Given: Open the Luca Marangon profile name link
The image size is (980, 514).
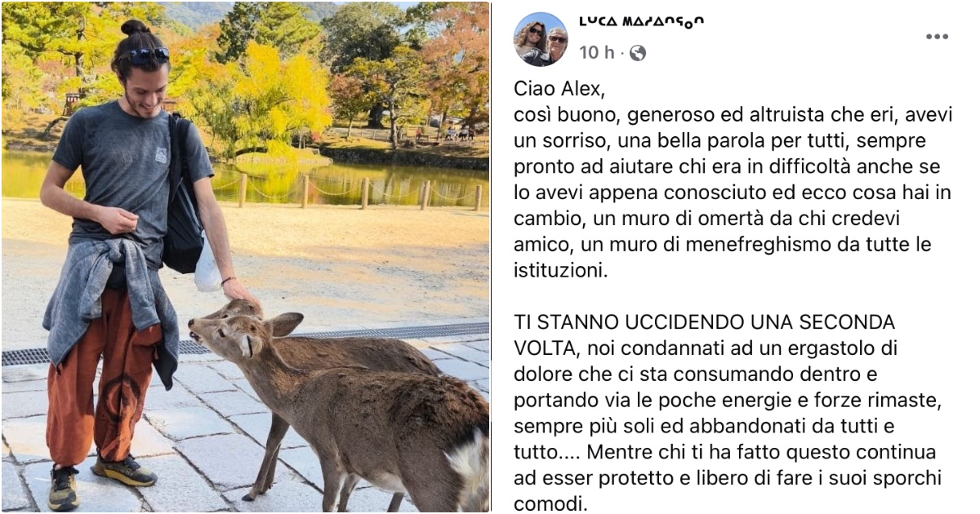Looking at the screenshot, I should click(x=641, y=22).
